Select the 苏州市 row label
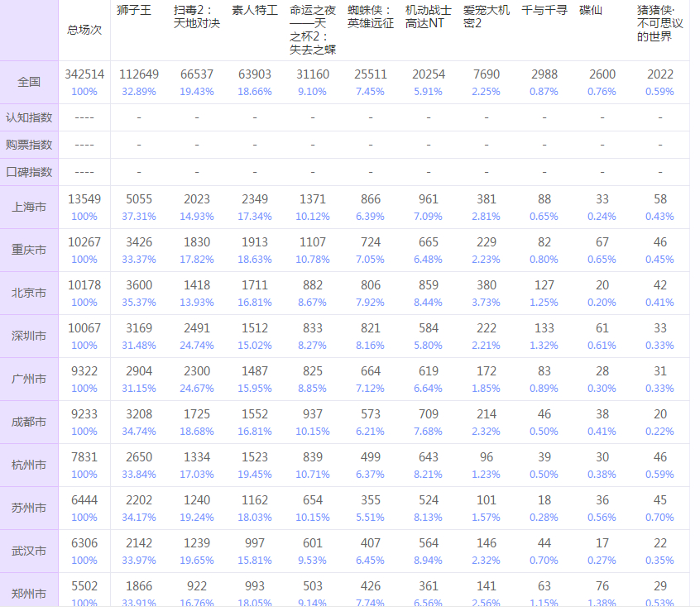 [x=29, y=508]
